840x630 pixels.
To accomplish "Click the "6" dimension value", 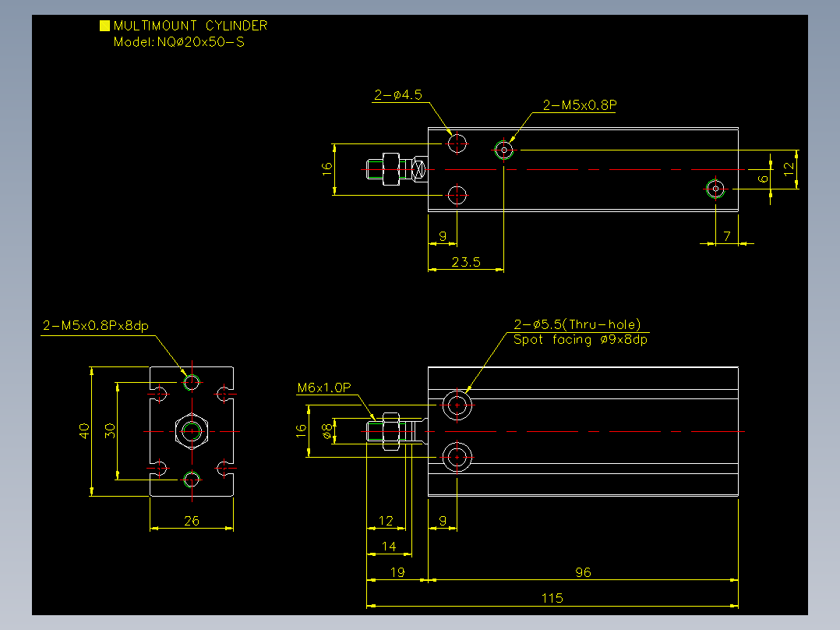I will (x=764, y=179).
